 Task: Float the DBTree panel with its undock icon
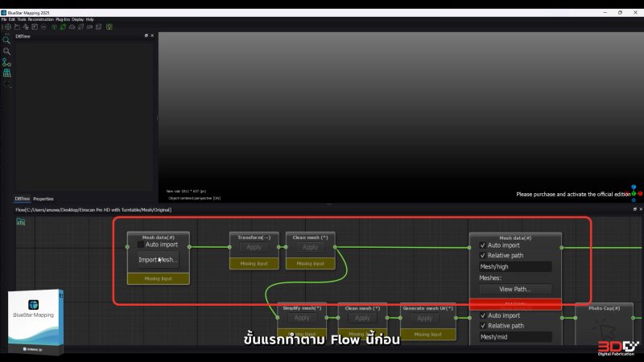coord(147,35)
